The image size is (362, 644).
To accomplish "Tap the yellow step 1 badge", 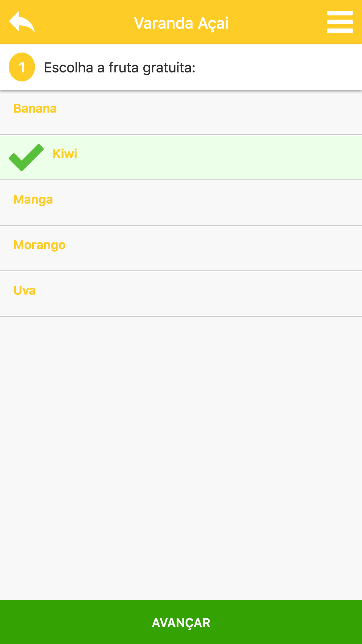I will pos(22,67).
